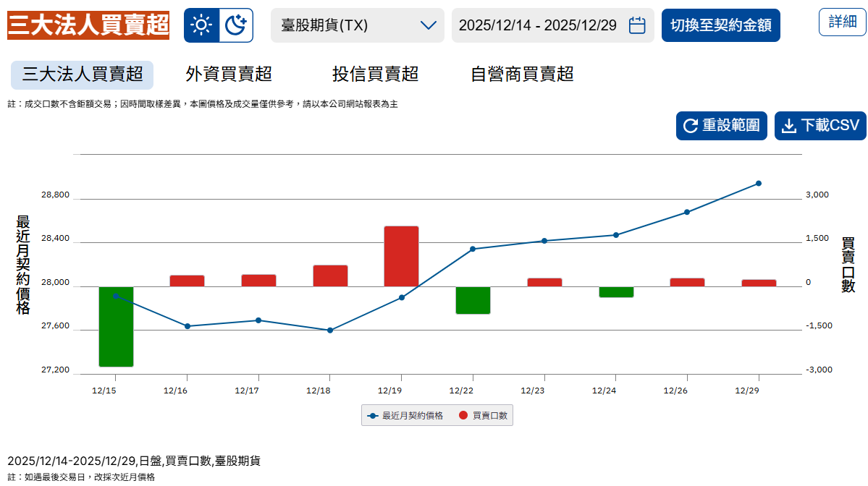Click the chevron arrow of product selector

point(428,25)
